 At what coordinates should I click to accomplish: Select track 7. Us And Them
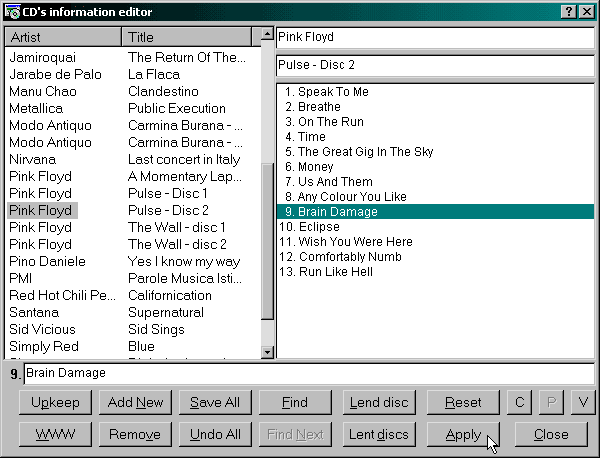pyautogui.click(x=435, y=182)
